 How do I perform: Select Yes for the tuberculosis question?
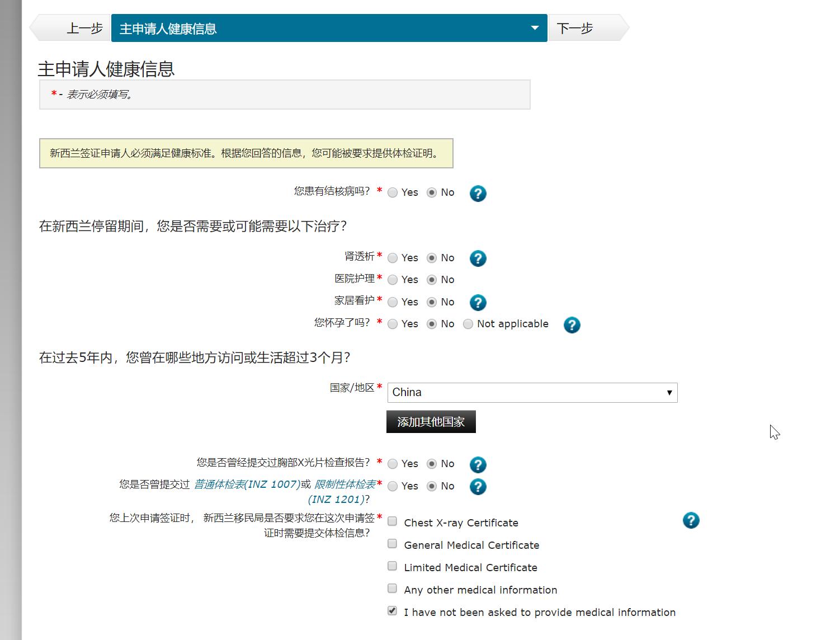393,192
